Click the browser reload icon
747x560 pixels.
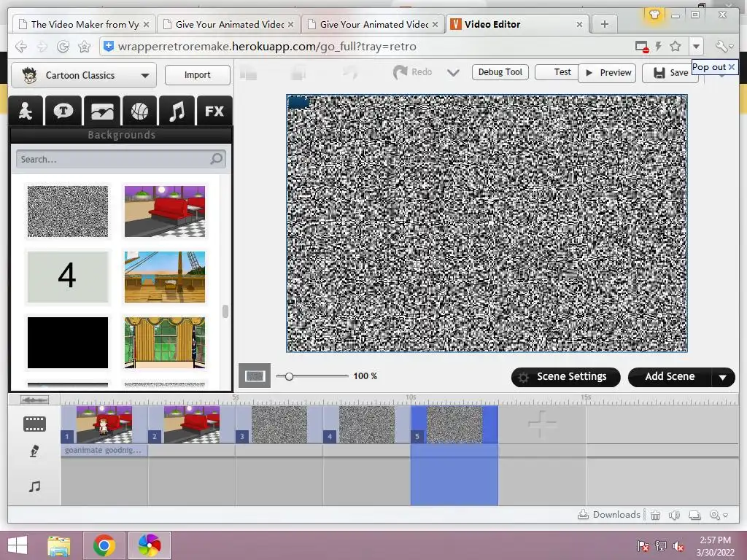coord(63,46)
